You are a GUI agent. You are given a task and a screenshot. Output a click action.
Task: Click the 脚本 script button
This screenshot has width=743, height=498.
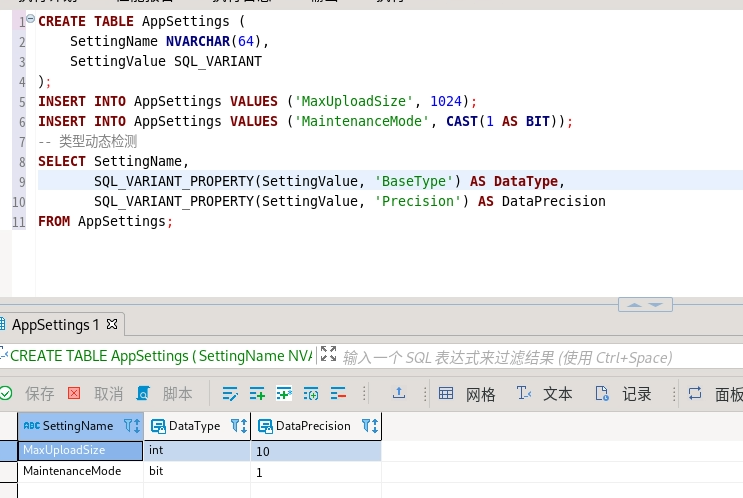click(x=165, y=394)
